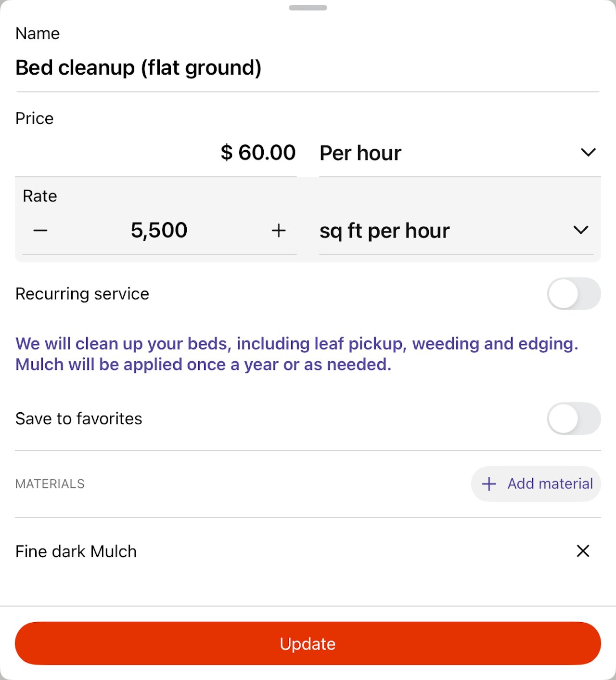
Task: Tap the Add material button
Action: [x=536, y=484]
